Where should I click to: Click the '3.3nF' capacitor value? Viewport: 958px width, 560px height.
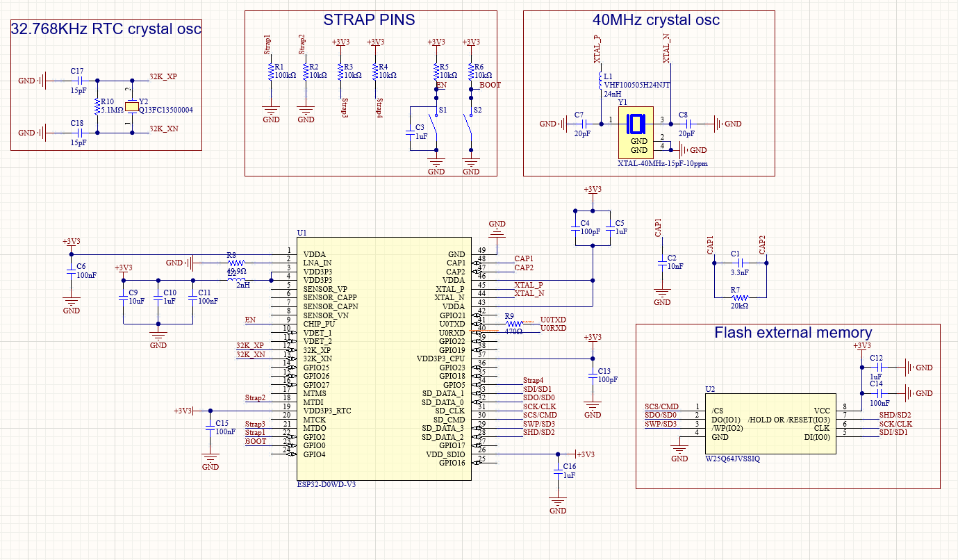point(741,273)
